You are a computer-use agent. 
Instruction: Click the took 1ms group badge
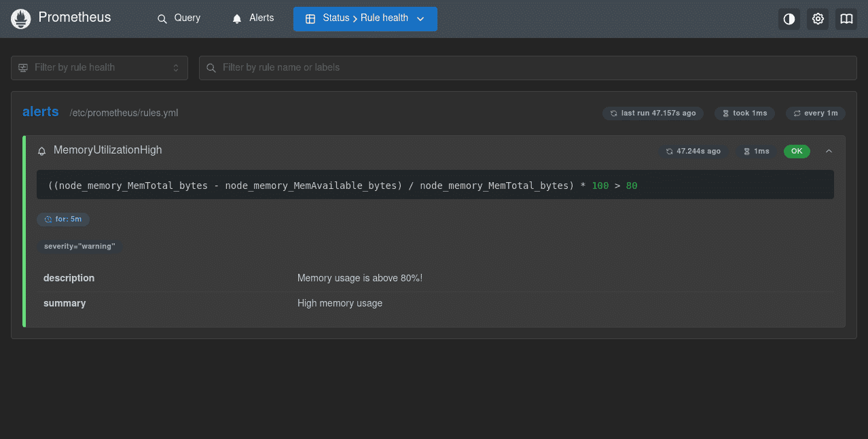coord(744,113)
